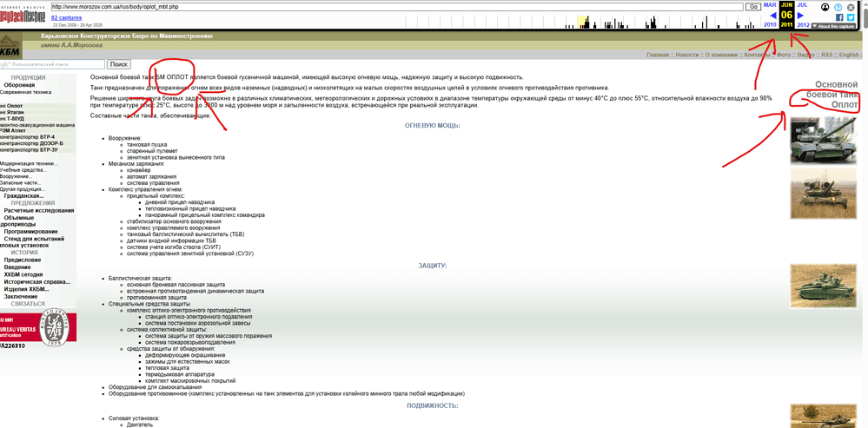Focus the Google custom search field

(52, 64)
